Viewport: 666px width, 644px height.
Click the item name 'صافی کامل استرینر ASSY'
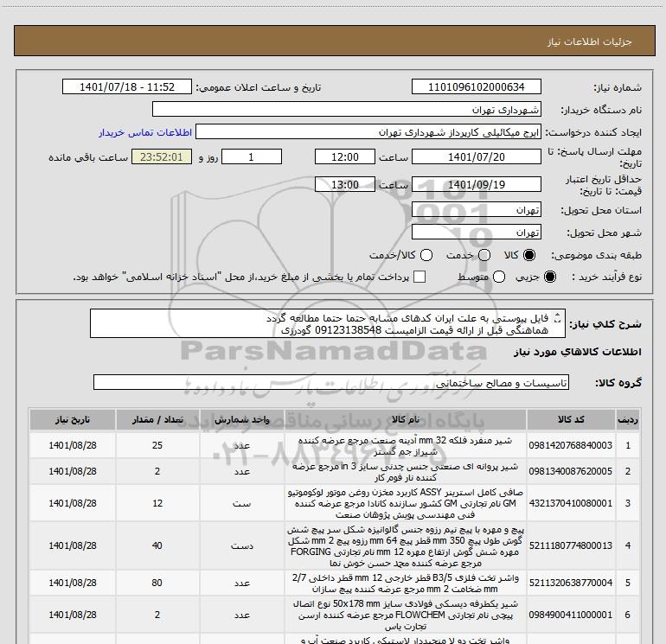click(x=405, y=503)
